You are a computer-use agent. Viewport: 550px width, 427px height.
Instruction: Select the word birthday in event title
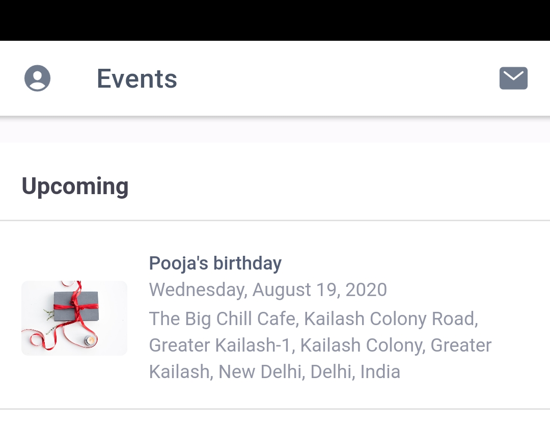tap(247, 263)
